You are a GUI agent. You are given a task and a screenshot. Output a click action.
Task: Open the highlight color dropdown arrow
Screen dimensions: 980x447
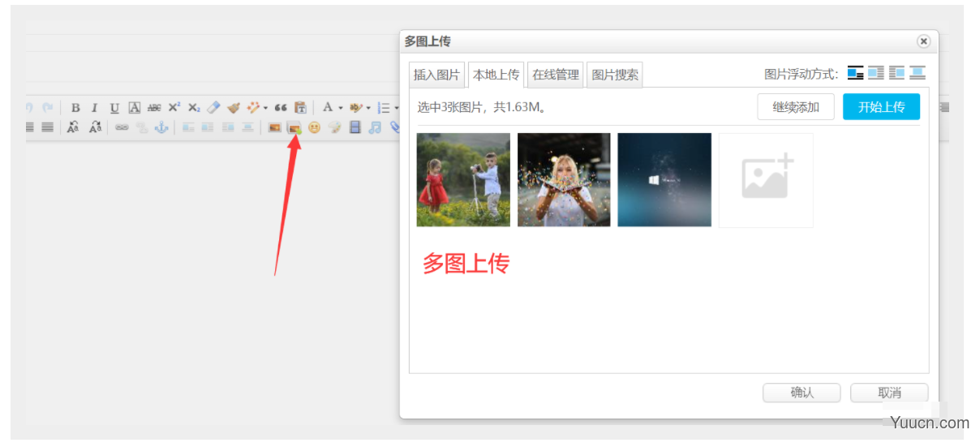click(x=368, y=108)
